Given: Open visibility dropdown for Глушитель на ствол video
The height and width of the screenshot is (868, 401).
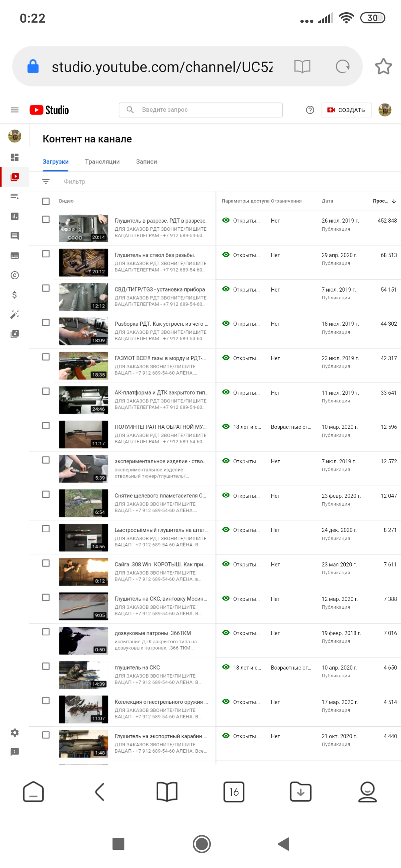Looking at the screenshot, I should click(242, 255).
